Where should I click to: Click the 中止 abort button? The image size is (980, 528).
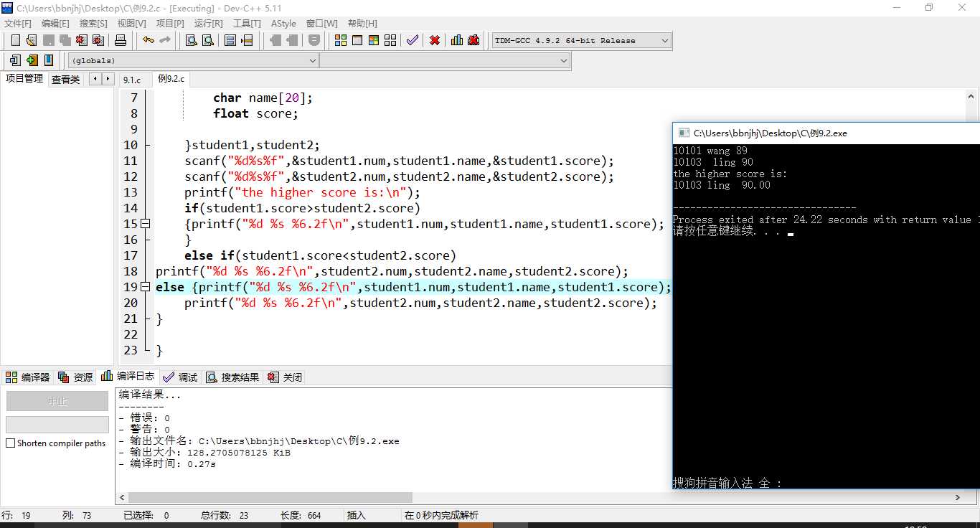pyautogui.click(x=57, y=401)
